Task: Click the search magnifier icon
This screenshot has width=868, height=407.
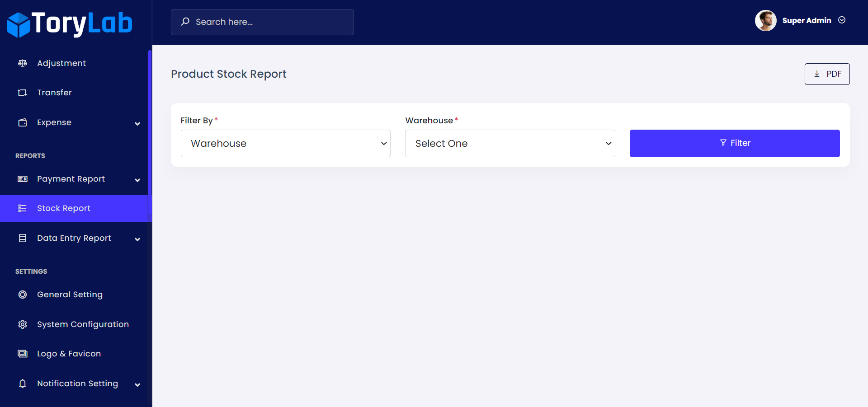Action: [x=185, y=22]
